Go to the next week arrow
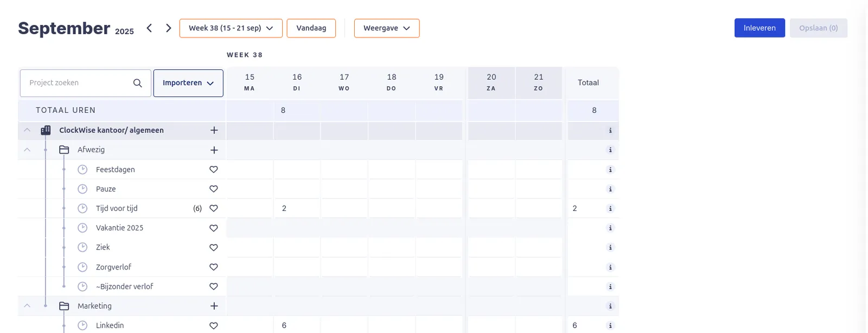The height and width of the screenshot is (333, 868). coord(169,28)
